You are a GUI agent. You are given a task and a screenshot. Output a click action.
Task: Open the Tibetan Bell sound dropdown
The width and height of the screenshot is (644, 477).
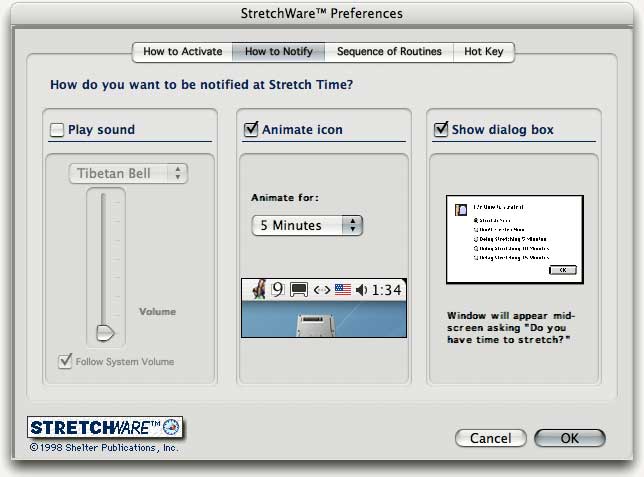tap(128, 173)
